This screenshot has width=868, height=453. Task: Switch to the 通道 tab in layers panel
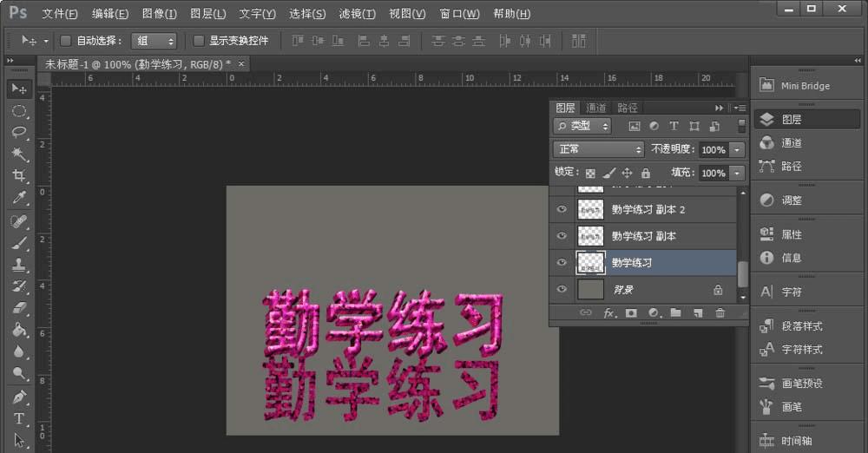[x=596, y=108]
